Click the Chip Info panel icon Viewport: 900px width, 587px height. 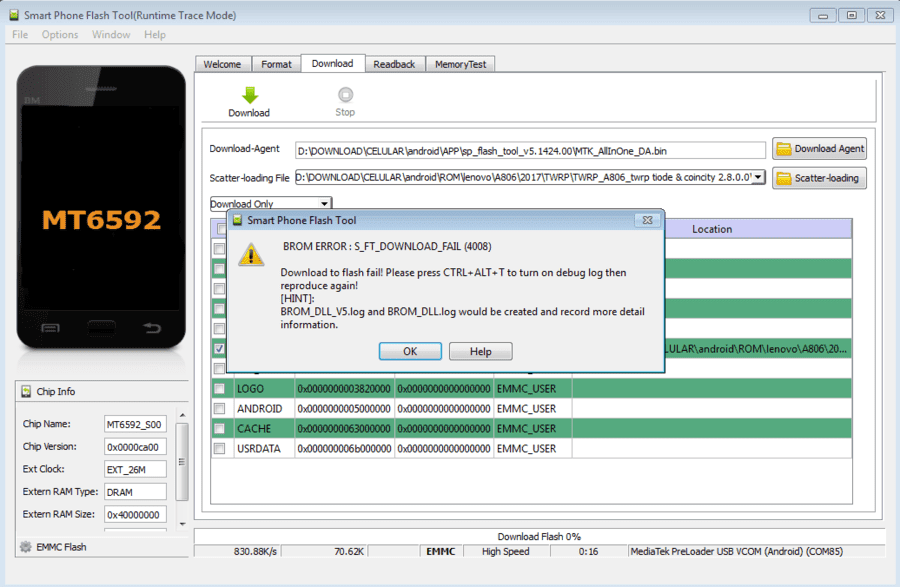coord(26,391)
